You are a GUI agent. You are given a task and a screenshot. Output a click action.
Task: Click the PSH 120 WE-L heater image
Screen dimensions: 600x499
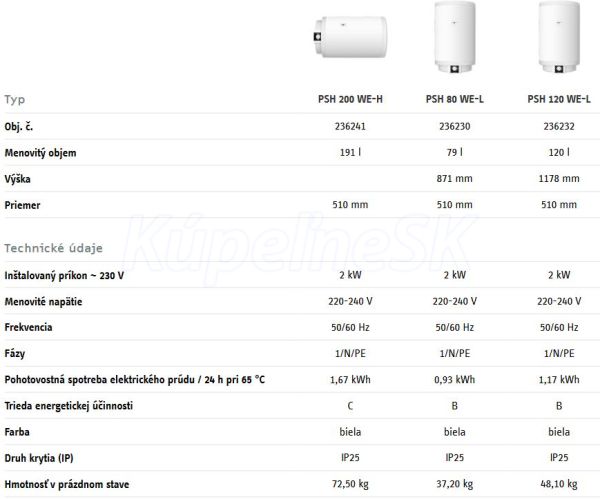click(559, 39)
